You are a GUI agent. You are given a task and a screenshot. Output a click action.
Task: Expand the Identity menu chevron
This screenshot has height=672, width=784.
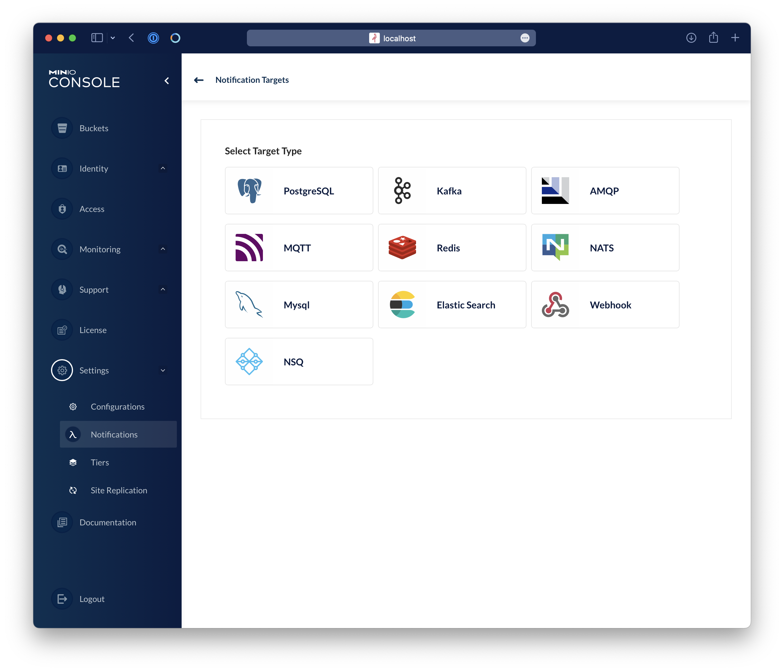[163, 168]
